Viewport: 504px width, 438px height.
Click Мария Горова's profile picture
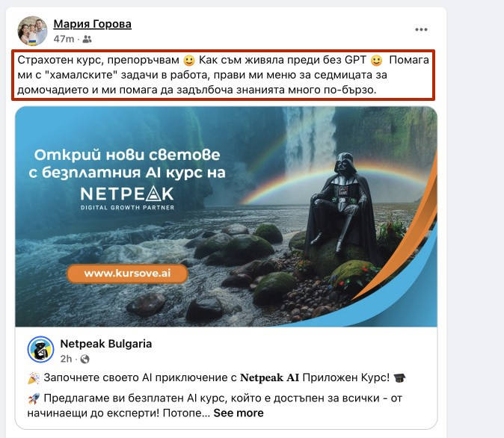click(32, 31)
